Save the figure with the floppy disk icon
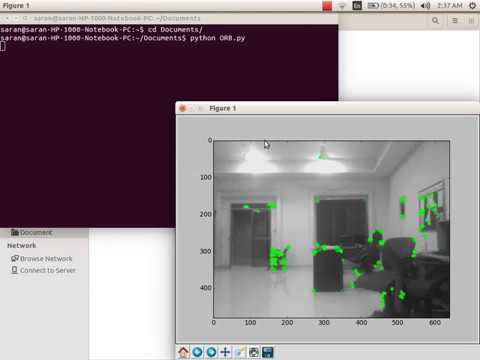The image size is (480, 360). pyautogui.click(x=268, y=352)
